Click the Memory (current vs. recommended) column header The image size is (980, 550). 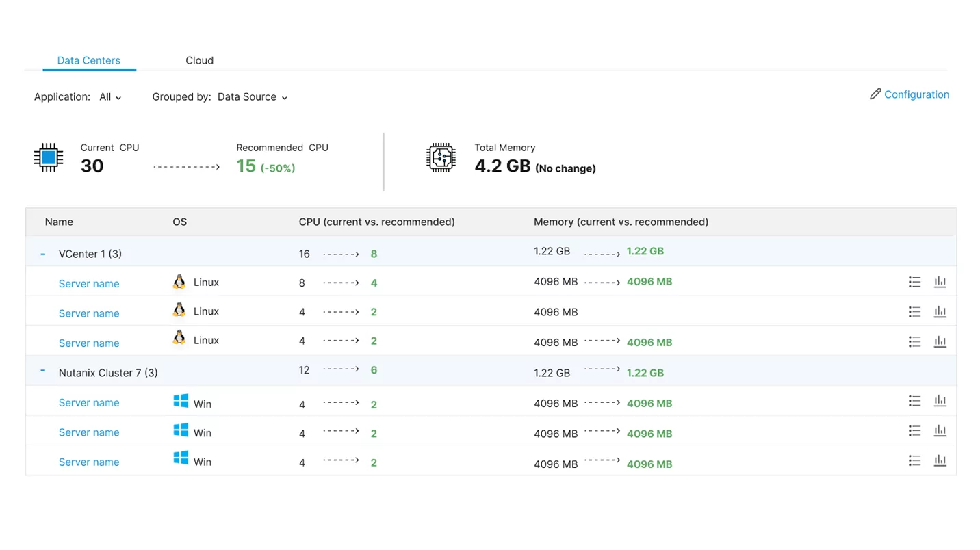621,222
